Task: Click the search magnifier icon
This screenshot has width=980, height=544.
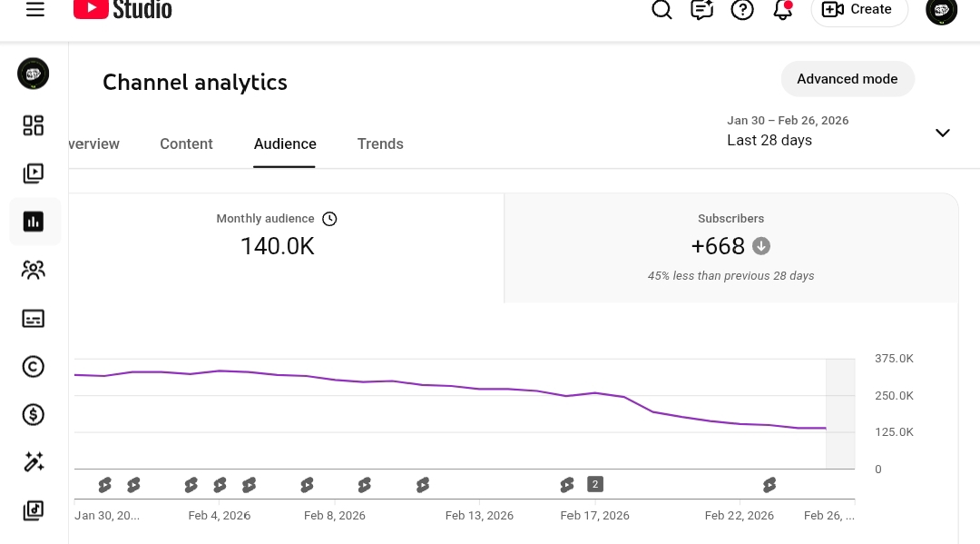Action: point(662,10)
